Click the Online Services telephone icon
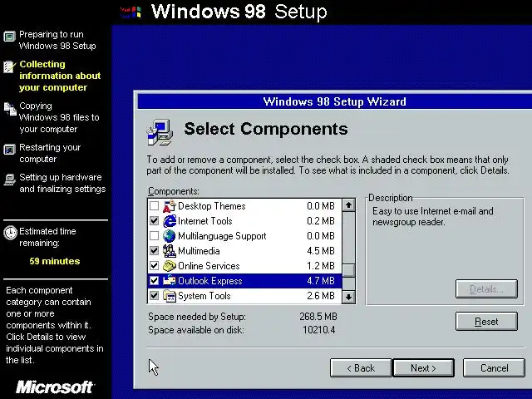The height and width of the screenshot is (399, 532). tap(170, 266)
